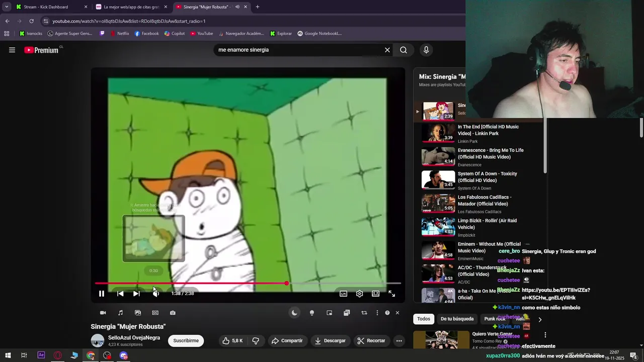
Task: Click the red playhead scrubber dot
Action: click(x=287, y=284)
